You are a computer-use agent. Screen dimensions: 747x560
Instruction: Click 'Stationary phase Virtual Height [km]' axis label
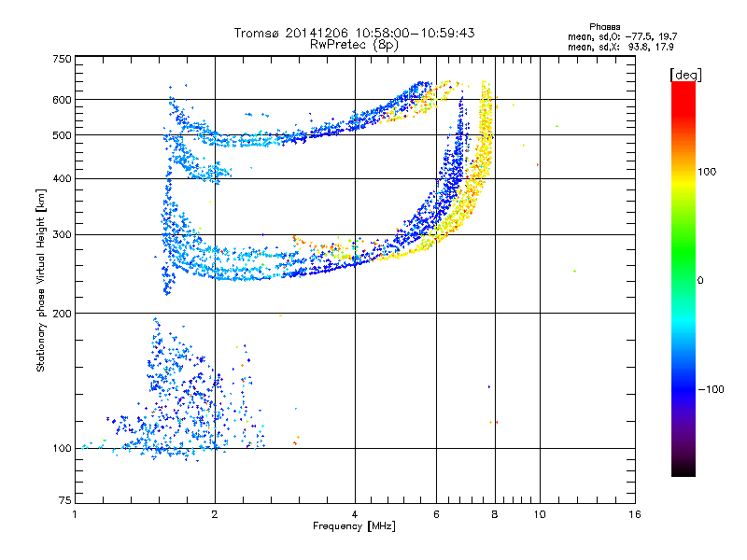41,281
